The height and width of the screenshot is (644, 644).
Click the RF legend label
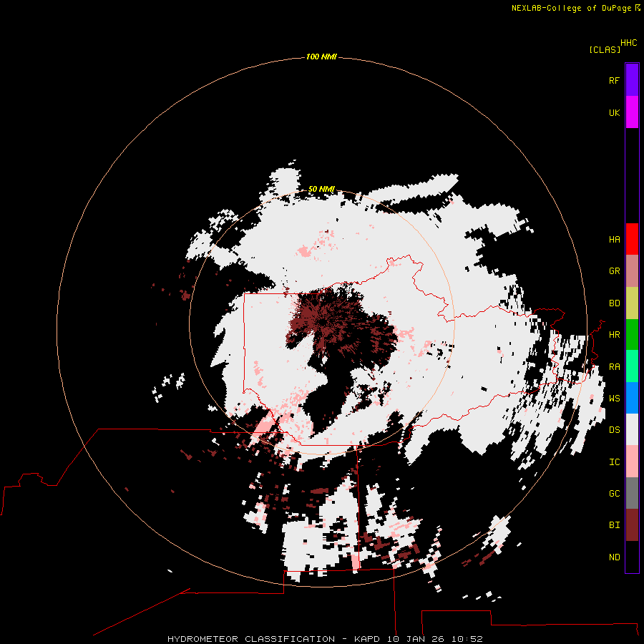click(614, 80)
